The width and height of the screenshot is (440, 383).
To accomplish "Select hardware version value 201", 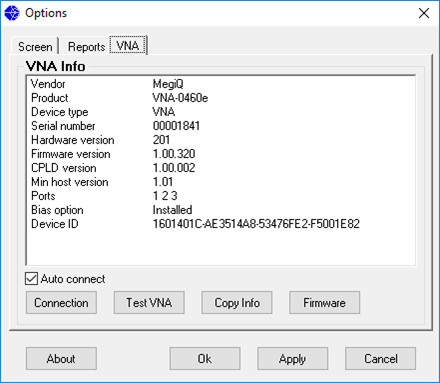I will pyautogui.click(x=161, y=140).
